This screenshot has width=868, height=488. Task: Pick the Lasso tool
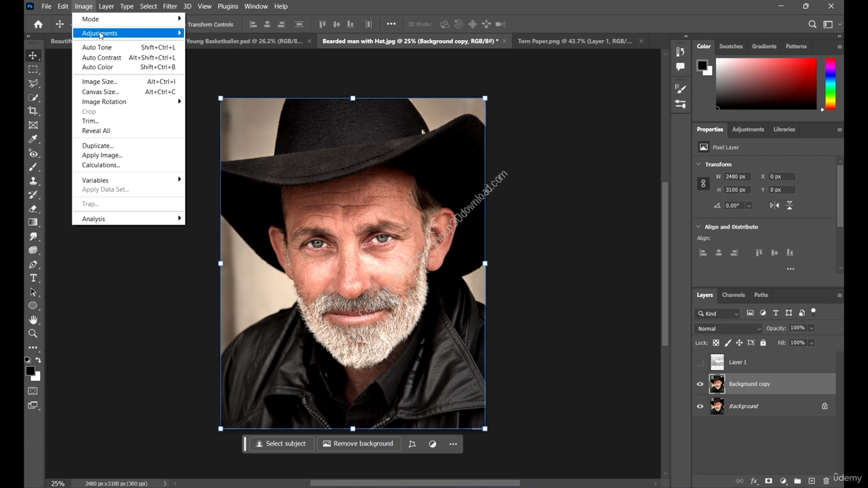33,83
